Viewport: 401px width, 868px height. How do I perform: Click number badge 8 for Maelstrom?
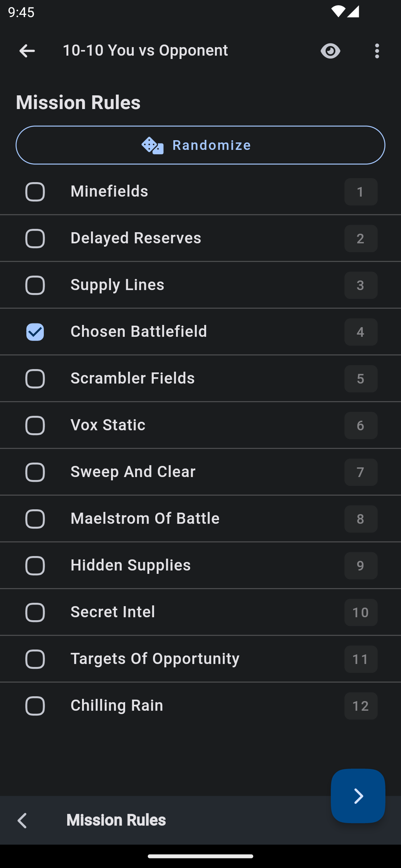coord(361,519)
